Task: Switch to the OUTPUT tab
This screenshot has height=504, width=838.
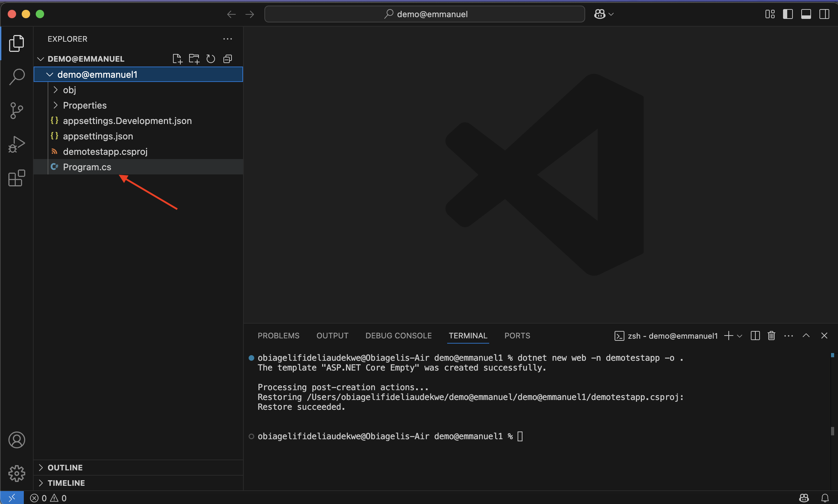Action: (x=332, y=336)
